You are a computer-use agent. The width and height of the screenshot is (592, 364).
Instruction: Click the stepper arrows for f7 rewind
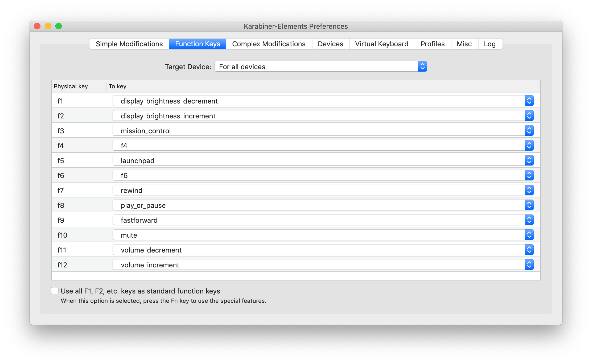[x=529, y=190]
